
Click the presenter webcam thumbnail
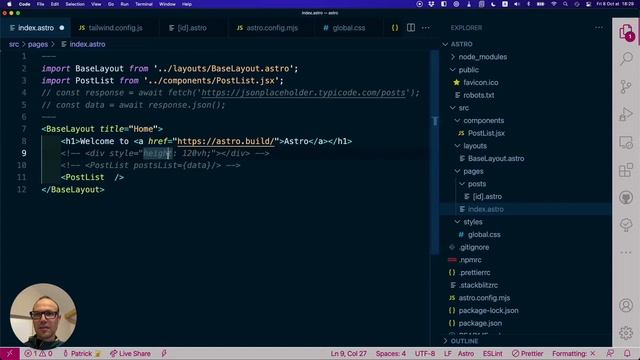tap(43, 316)
